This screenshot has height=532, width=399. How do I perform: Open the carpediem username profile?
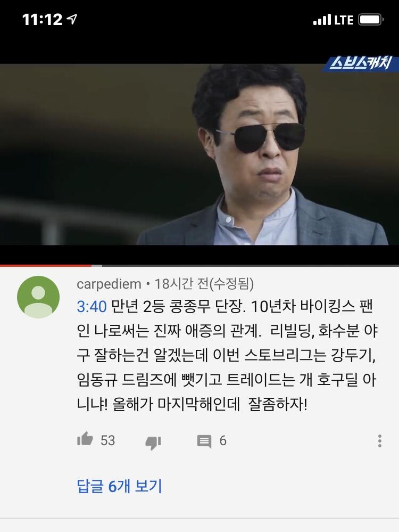(109, 284)
